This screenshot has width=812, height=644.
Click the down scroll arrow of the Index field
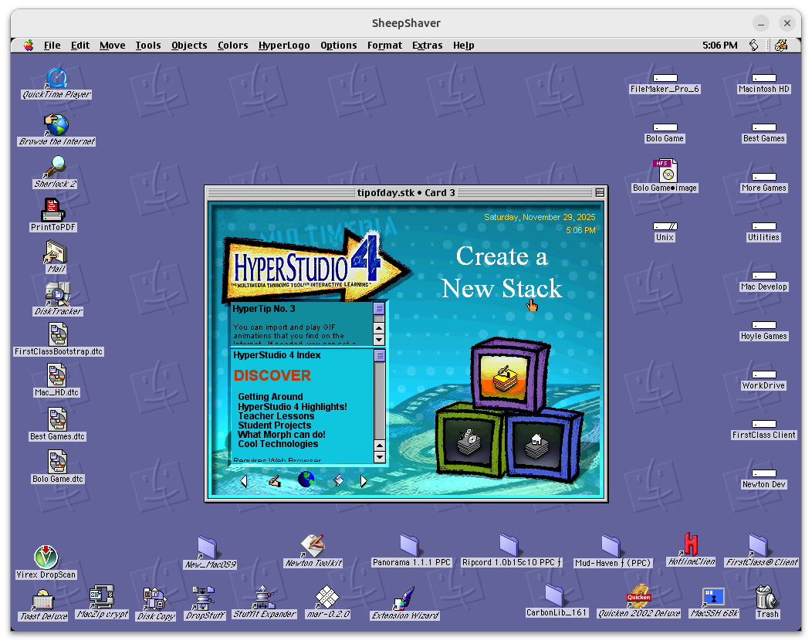[x=379, y=456]
